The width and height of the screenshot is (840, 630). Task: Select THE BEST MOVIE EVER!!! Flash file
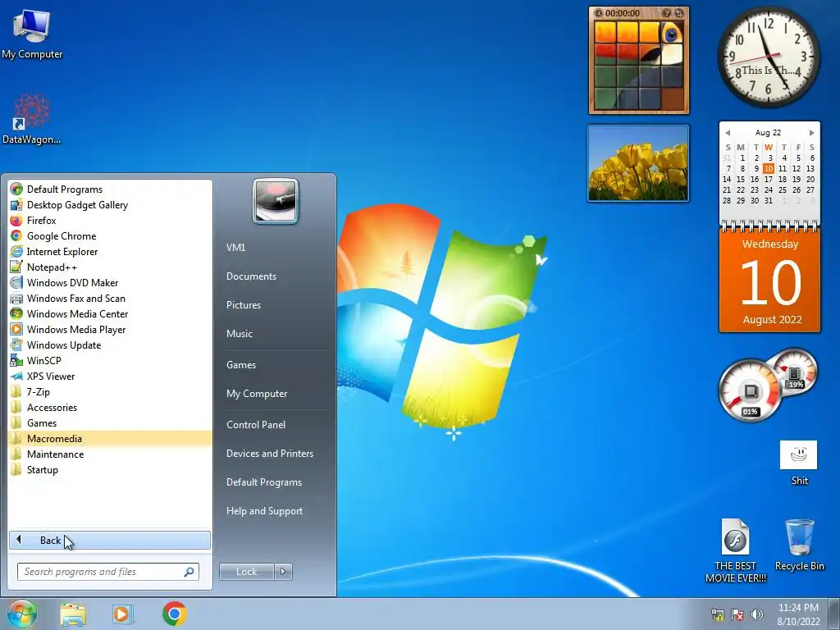tap(736, 550)
